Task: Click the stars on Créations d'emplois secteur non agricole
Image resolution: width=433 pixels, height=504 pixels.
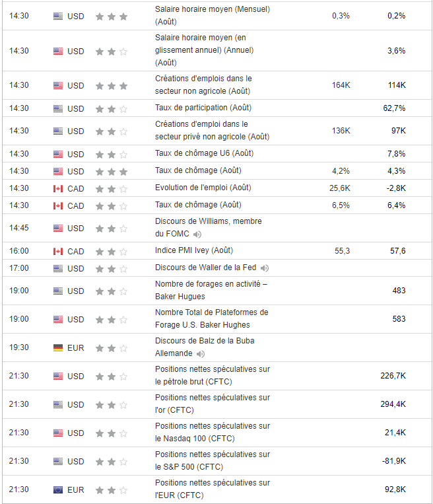Action: [x=111, y=85]
